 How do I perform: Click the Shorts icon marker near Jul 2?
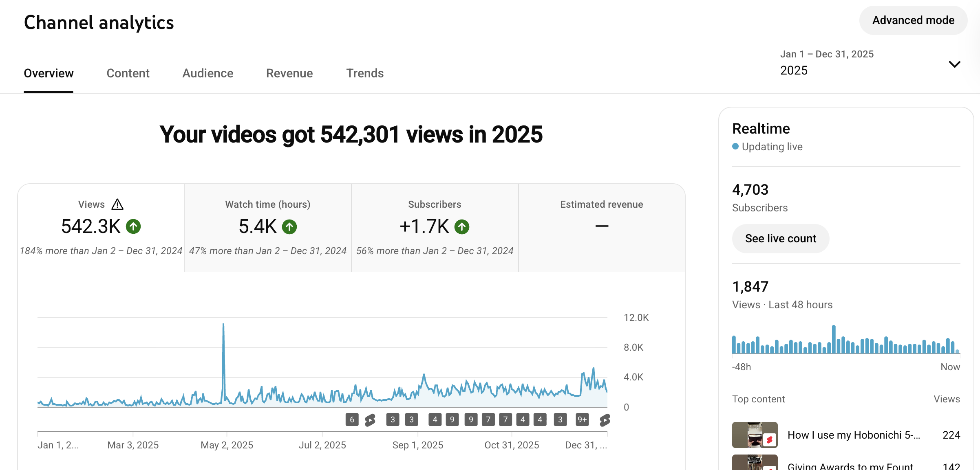(x=370, y=419)
